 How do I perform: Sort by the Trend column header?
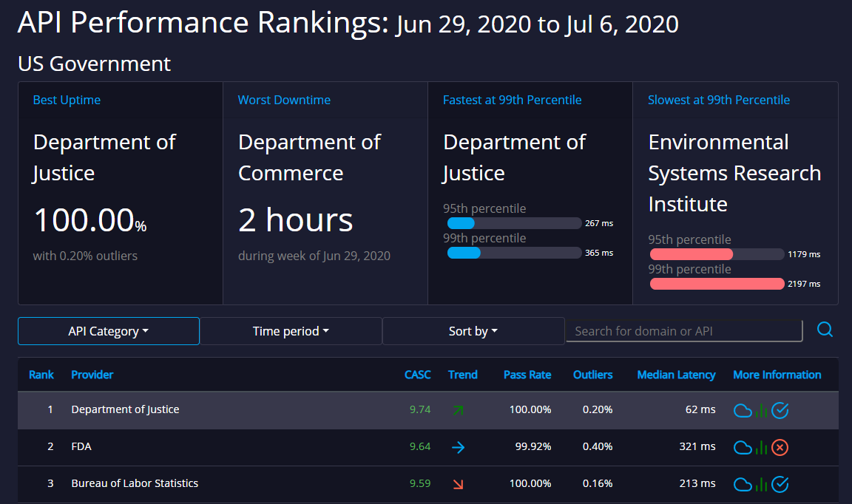pyautogui.click(x=463, y=375)
